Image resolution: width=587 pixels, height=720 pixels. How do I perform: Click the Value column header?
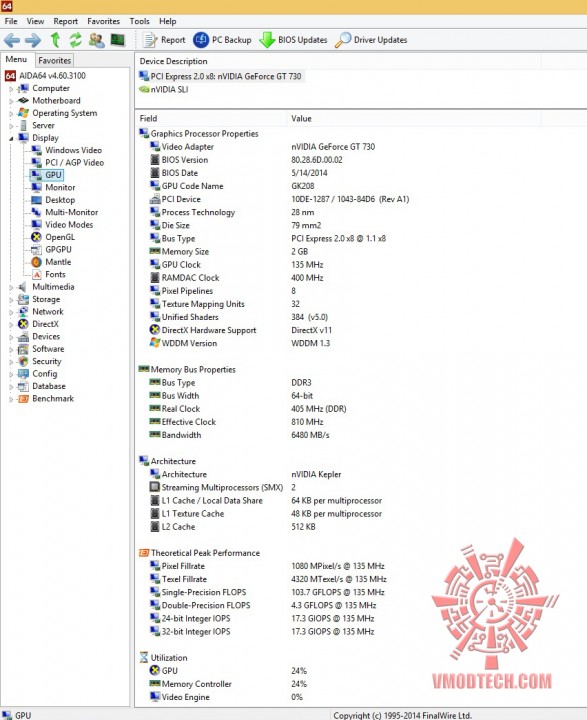[414, 118]
